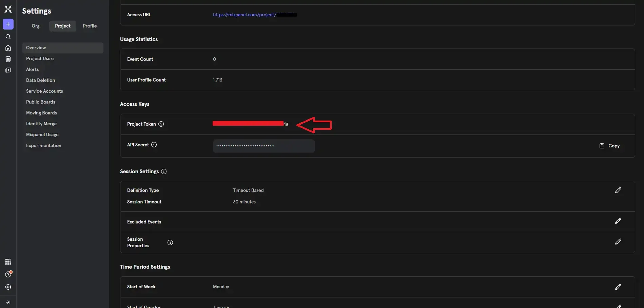Click the Access URL label

click(139, 15)
